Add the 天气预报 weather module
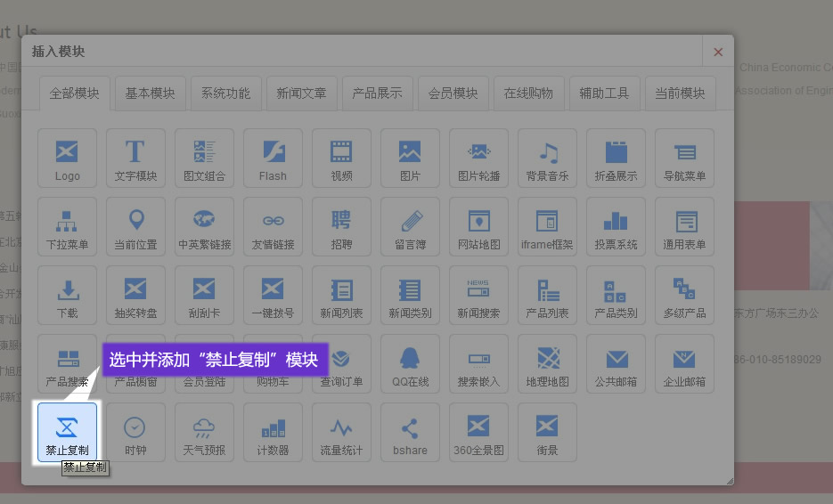This screenshot has width=833, height=504. (204, 432)
